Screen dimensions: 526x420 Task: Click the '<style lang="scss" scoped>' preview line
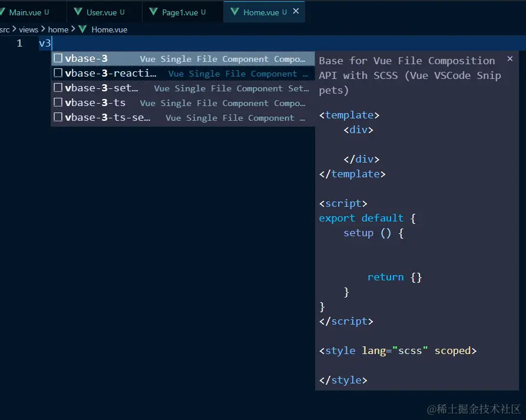[x=398, y=350]
